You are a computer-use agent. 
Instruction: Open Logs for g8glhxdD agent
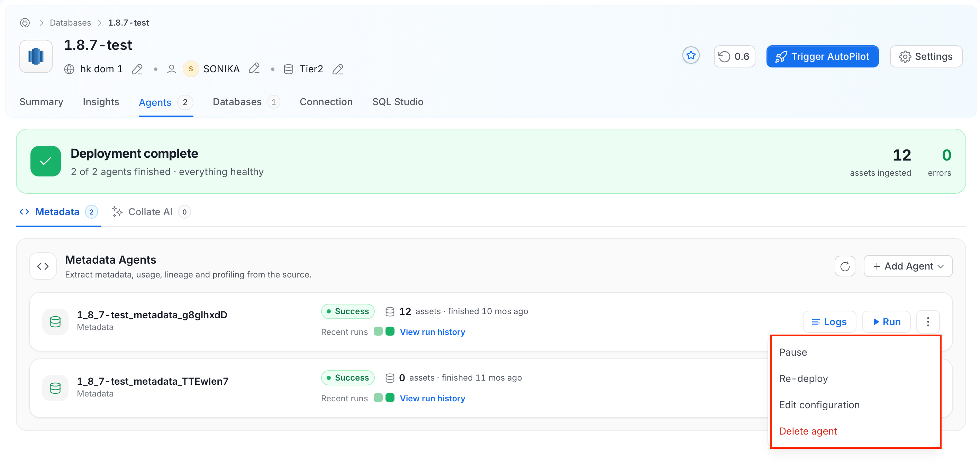(x=829, y=322)
